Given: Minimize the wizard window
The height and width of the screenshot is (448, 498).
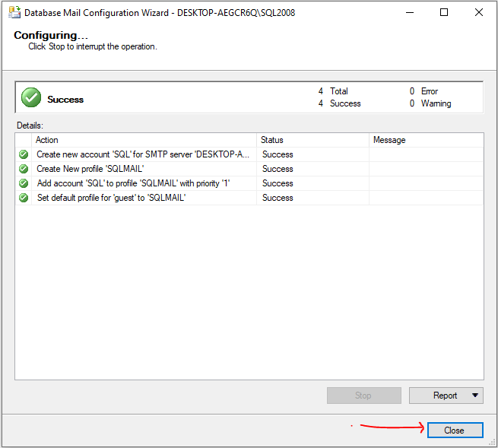Looking at the screenshot, I should tap(410, 12).
